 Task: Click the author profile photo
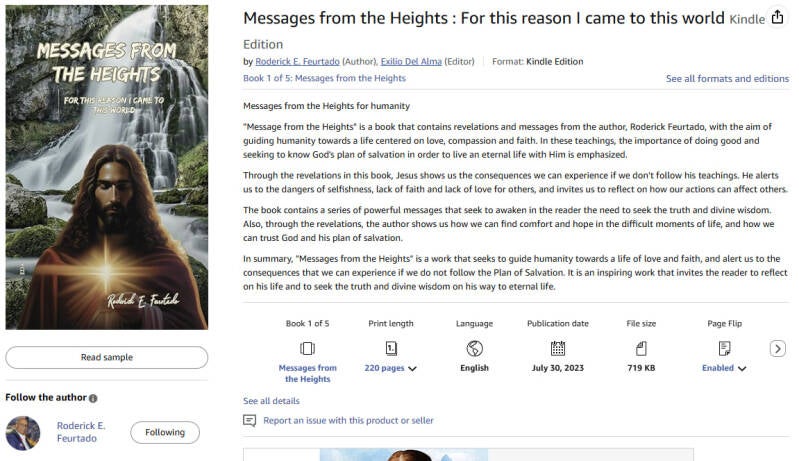23,433
